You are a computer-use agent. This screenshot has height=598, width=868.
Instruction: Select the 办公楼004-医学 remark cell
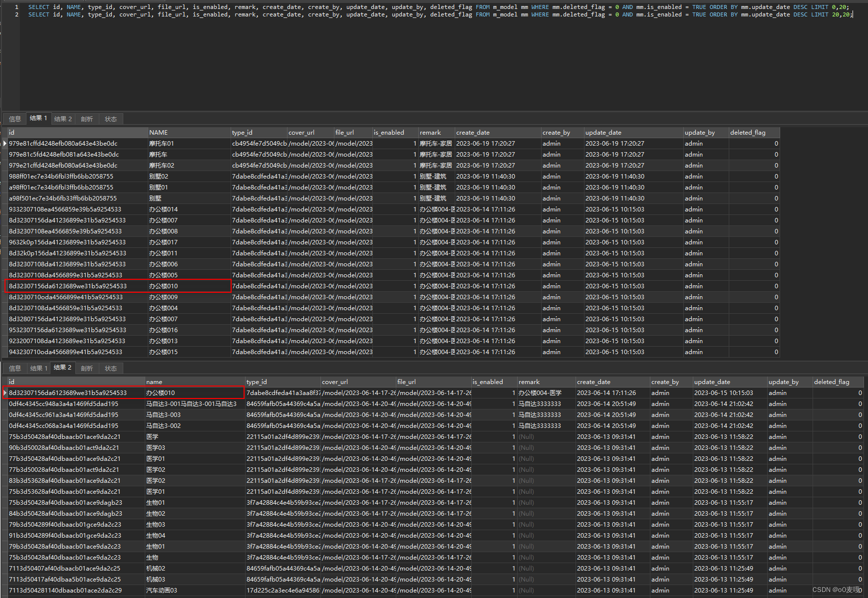pyautogui.click(x=547, y=393)
